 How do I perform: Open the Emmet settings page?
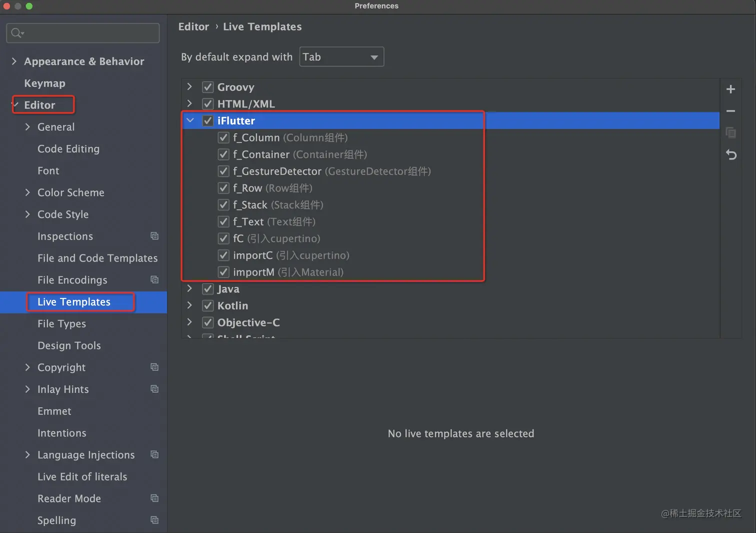pyautogui.click(x=54, y=411)
